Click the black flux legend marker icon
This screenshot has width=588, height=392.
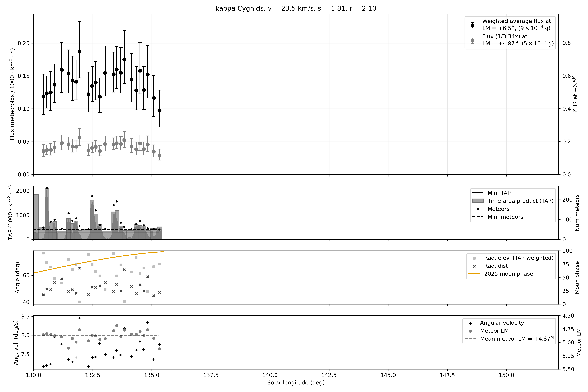click(x=472, y=25)
